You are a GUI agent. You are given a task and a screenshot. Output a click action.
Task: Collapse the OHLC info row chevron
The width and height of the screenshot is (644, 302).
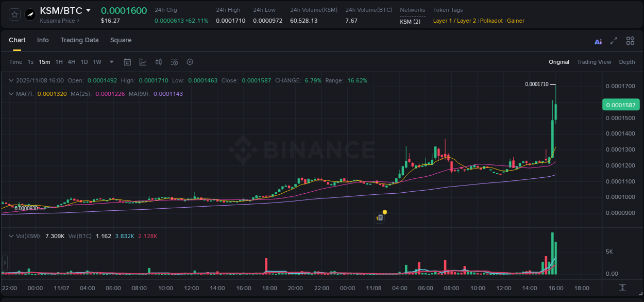pos(11,80)
